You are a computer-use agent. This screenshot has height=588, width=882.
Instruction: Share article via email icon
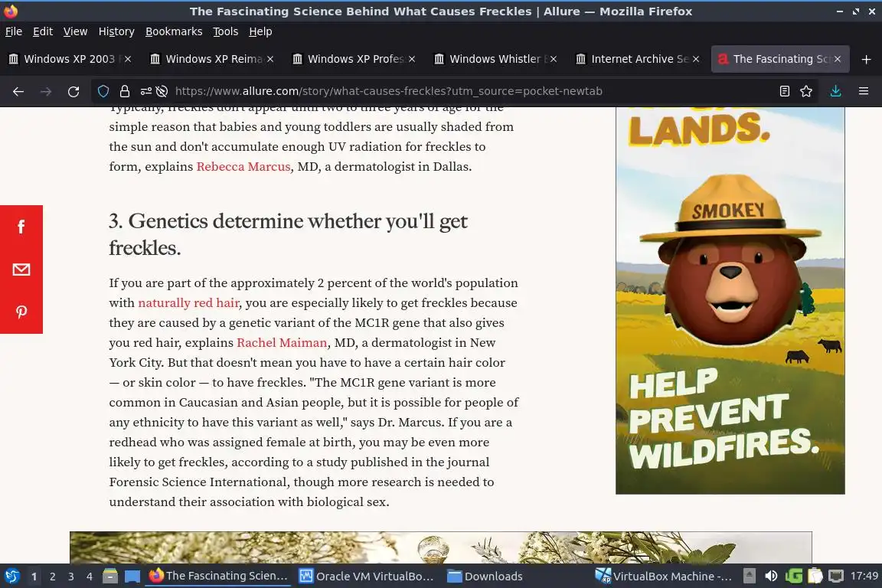click(21, 269)
